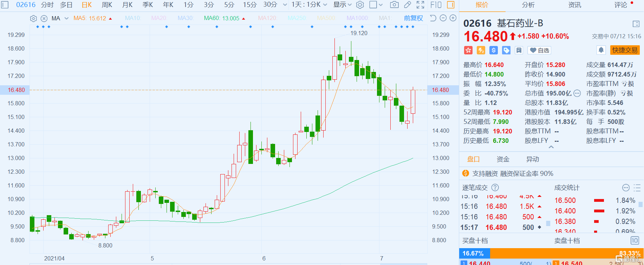The height and width of the screenshot is (265, 644).
Task: Toggle the 自选 watchlist favorite
Action: 539,50
